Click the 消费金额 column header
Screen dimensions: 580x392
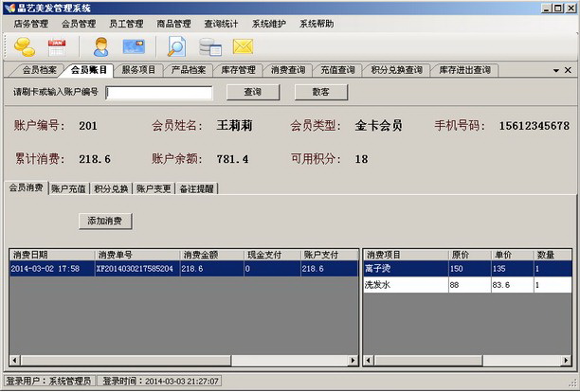pos(212,255)
